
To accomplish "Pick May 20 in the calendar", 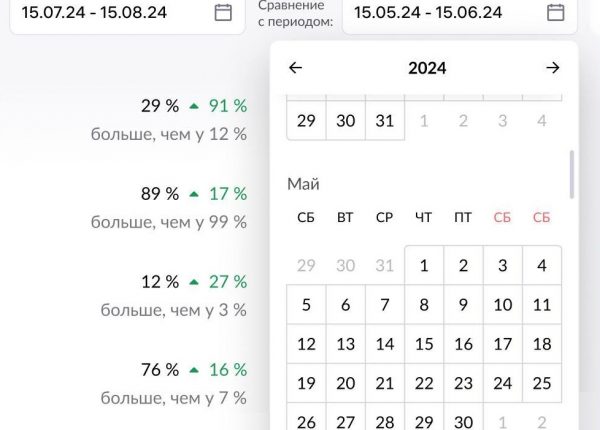I will coord(345,383).
